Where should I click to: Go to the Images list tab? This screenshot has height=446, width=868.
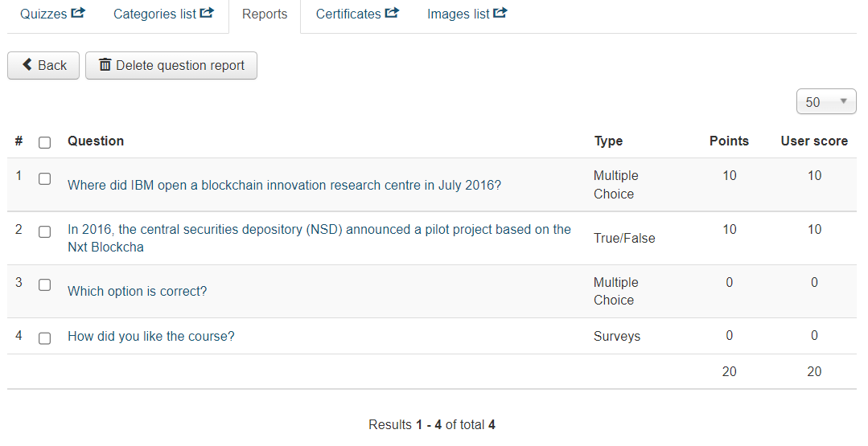click(x=459, y=14)
